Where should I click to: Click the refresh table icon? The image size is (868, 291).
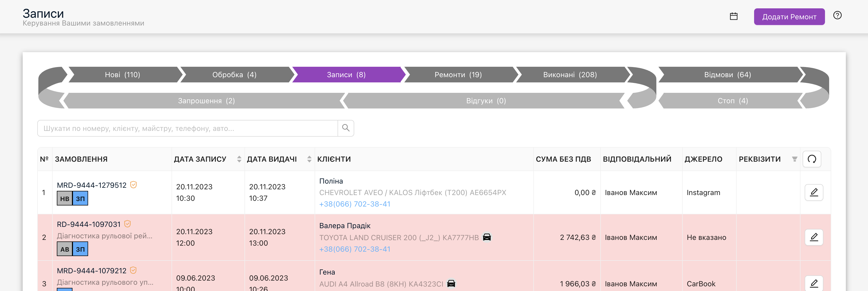pyautogui.click(x=812, y=159)
